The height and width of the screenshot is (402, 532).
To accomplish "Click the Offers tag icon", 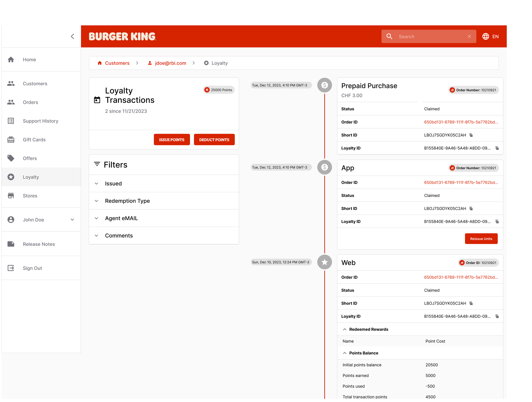I will pos(11,158).
